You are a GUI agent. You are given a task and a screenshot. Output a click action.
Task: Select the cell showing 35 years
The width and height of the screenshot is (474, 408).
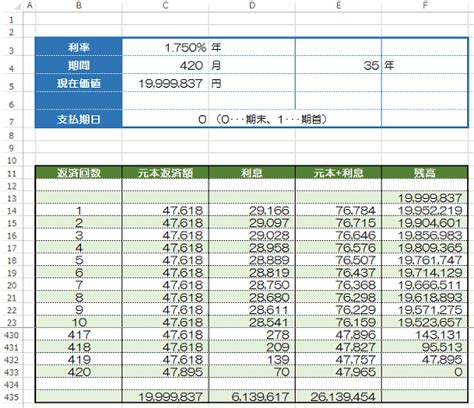(x=338, y=65)
